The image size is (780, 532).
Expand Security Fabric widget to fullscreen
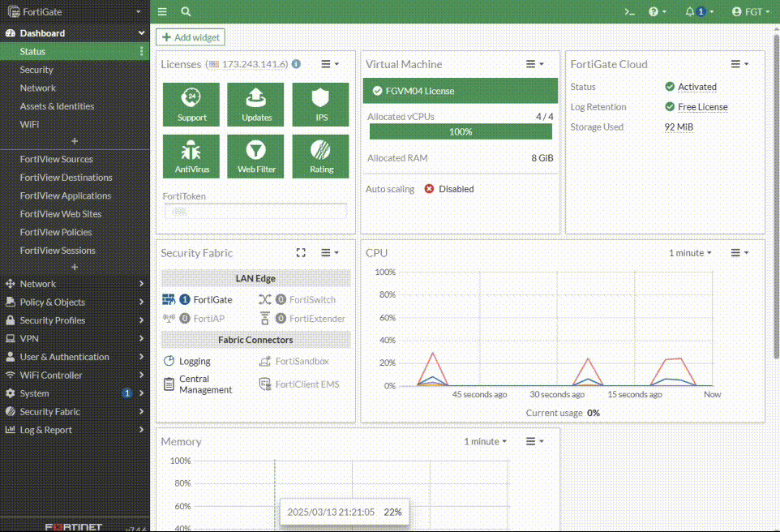pos(301,253)
